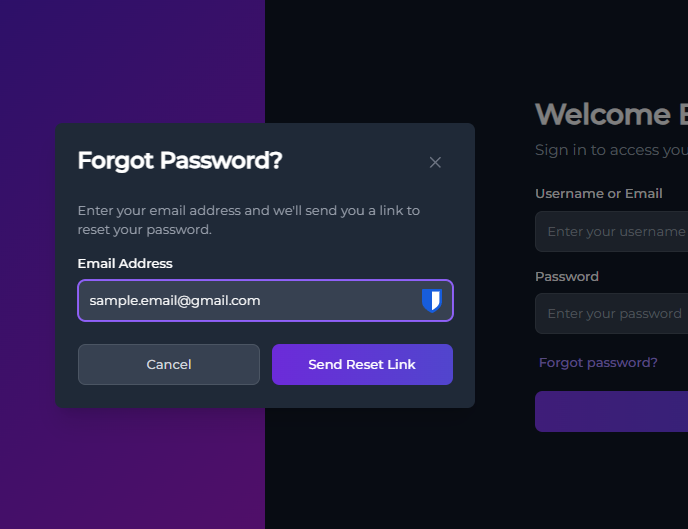The width and height of the screenshot is (688, 529).
Task: Open the 'Forgot password?' link
Action: (x=598, y=362)
